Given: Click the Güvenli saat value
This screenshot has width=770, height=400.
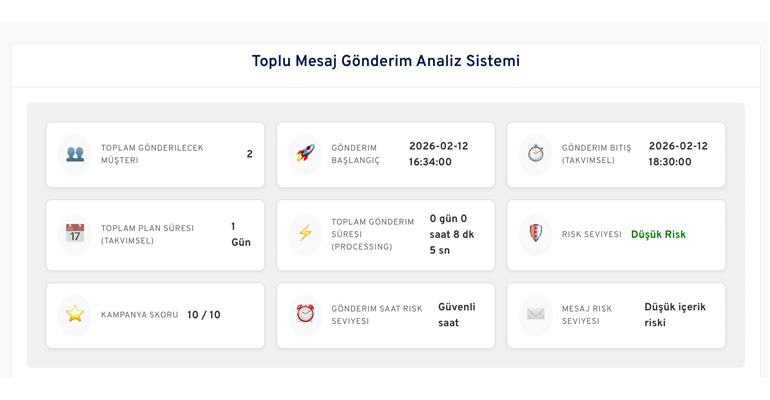Looking at the screenshot, I should coord(456,315).
